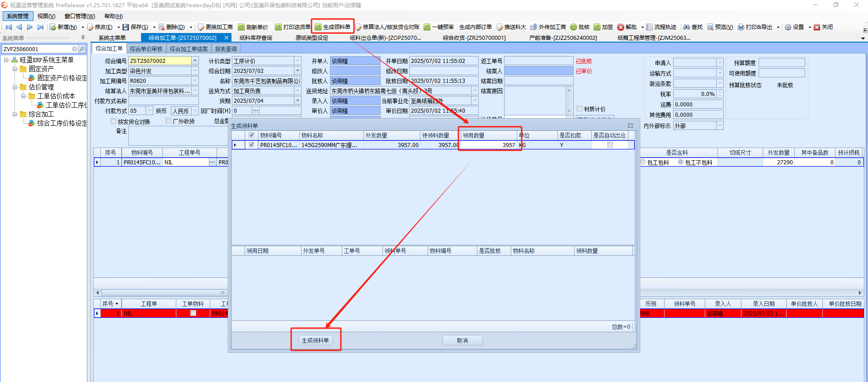The height and width of the screenshot is (382, 868).
Task: Tick the 是否自动出仓 checkbox in dialog row
Action: (610, 145)
